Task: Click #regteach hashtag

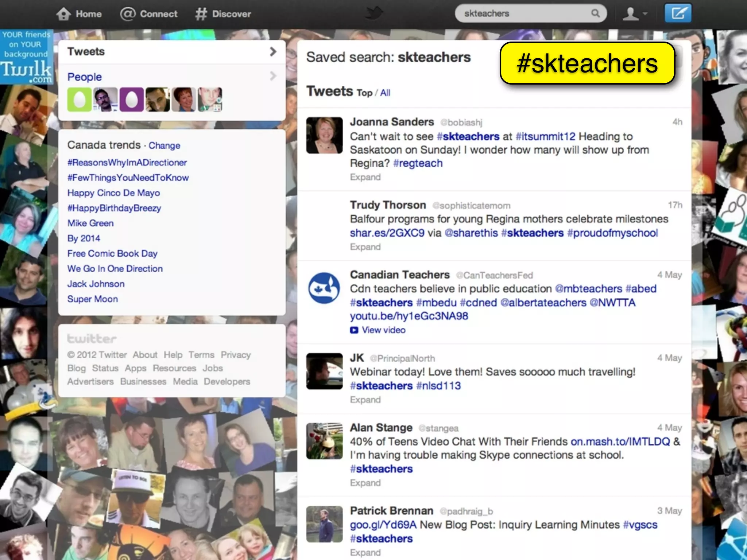Action: point(418,163)
